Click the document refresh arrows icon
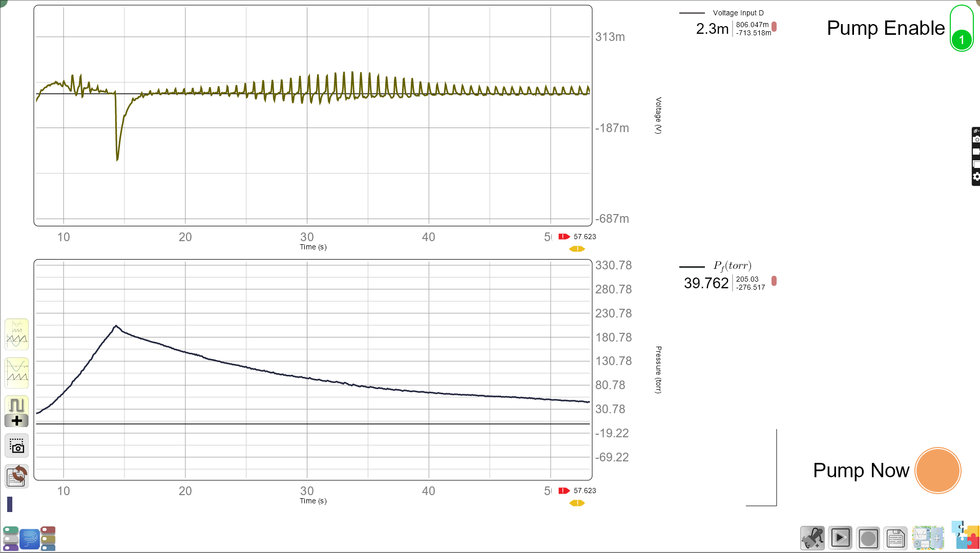 point(16,476)
